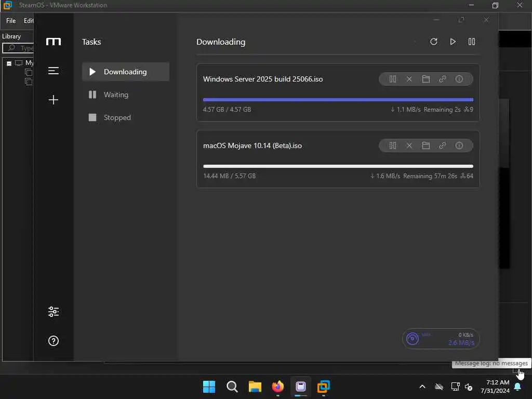Pause the Windows Server 2025 download

(393, 79)
